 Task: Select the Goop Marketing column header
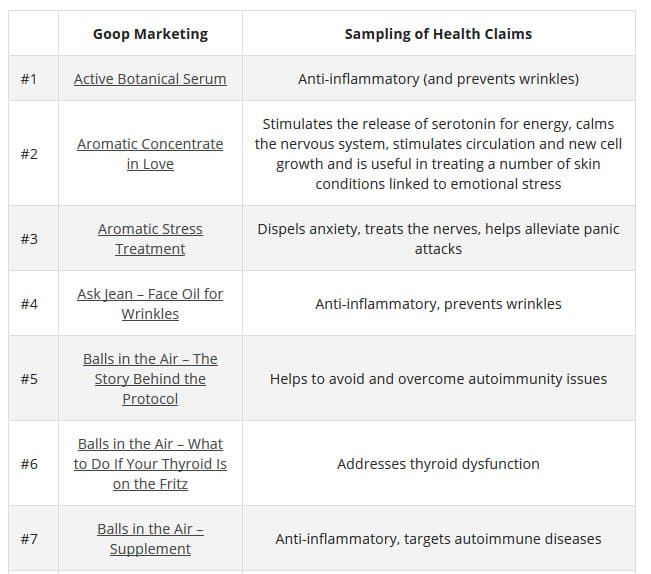pos(150,34)
